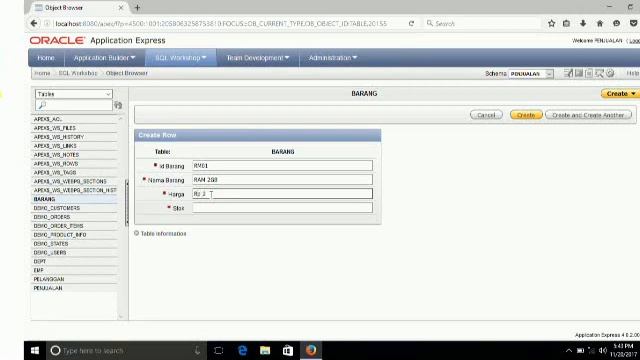
Task: Click the round gear icon before Help
Action: (610, 73)
